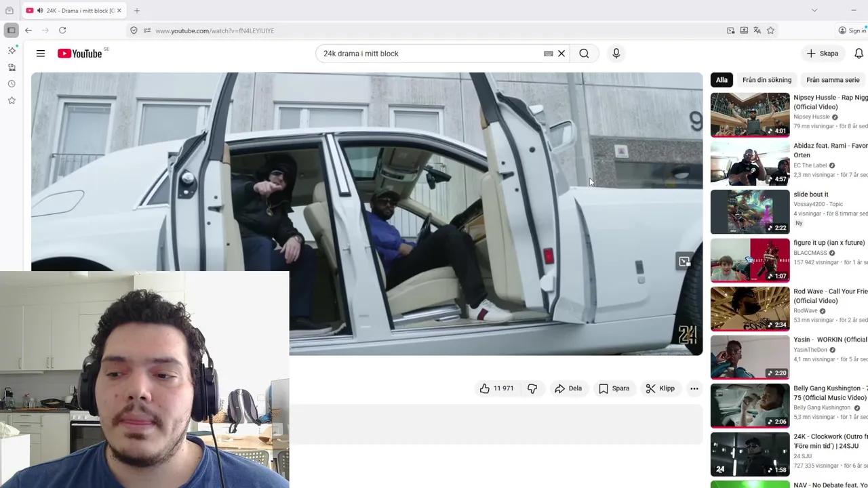Click the Skapa create button
Screen dimensions: 868x488
pyautogui.click(x=823, y=54)
